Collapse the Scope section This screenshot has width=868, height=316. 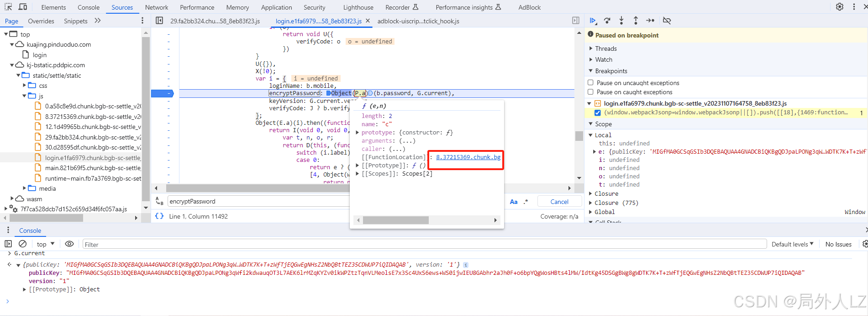click(590, 124)
